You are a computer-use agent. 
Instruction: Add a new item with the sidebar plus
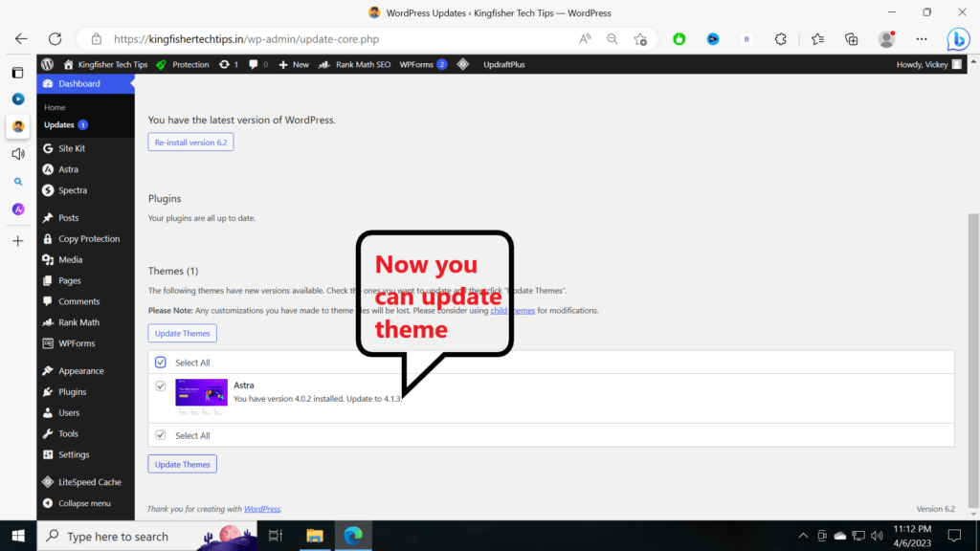[x=18, y=241]
